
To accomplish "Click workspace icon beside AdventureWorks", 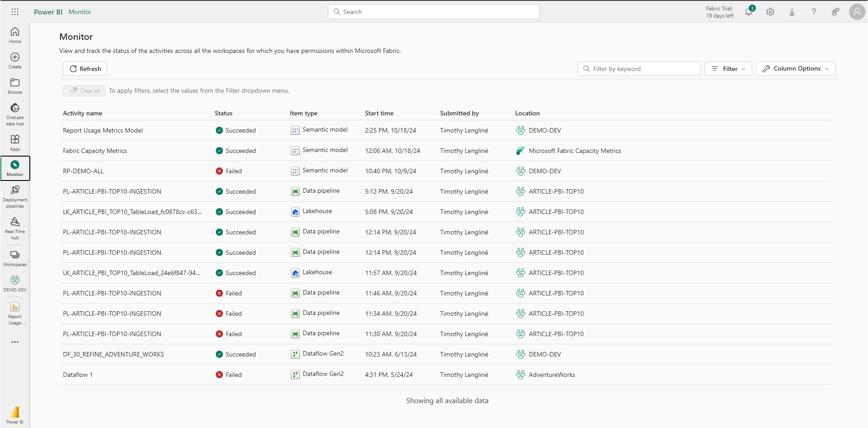I will click(521, 375).
